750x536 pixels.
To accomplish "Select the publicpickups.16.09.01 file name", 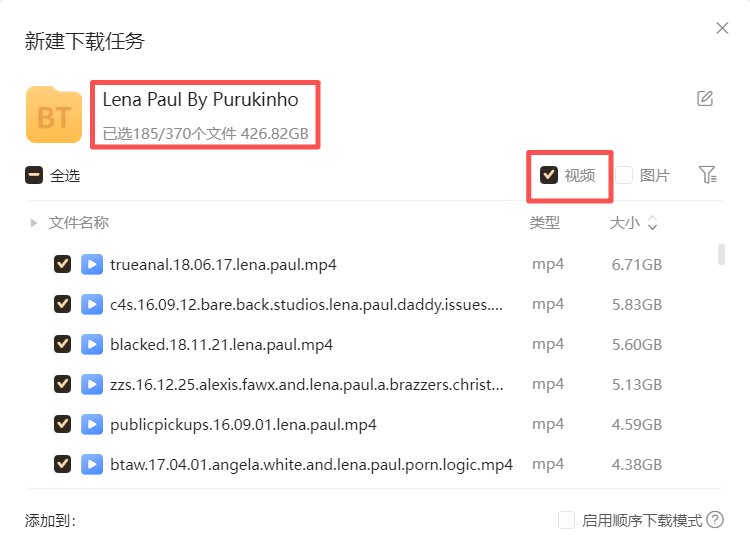I will [x=243, y=424].
